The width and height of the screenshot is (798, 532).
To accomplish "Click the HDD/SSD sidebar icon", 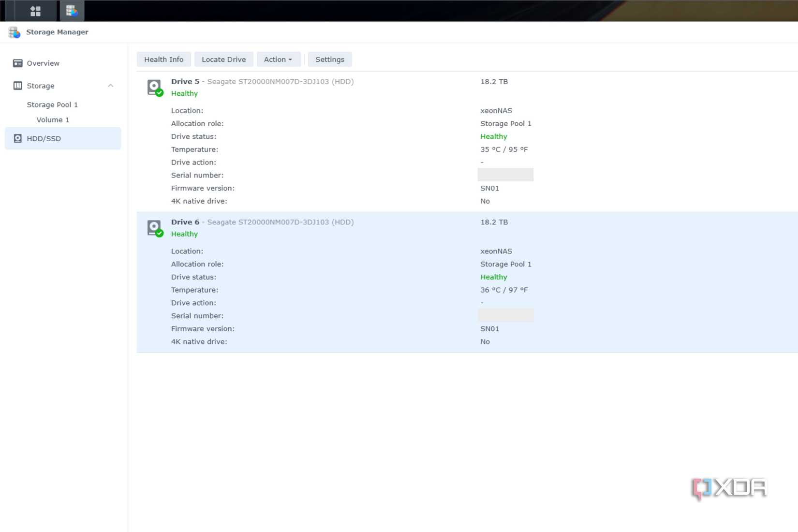I will point(17,138).
